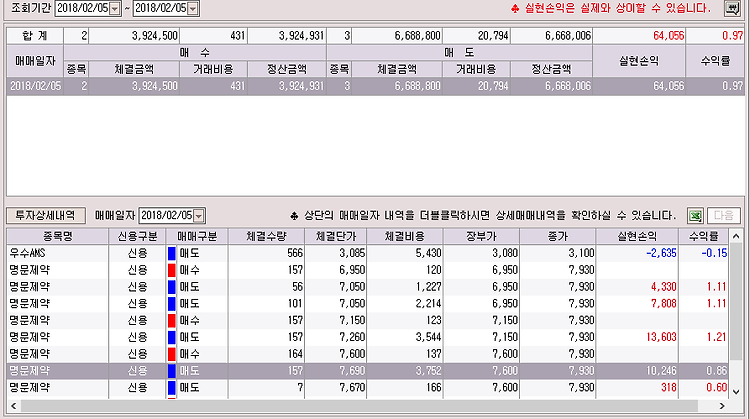The width and height of the screenshot is (750, 419).
Task: Click the horizontal scrollbar thumb
Action: tap(359, 406)
